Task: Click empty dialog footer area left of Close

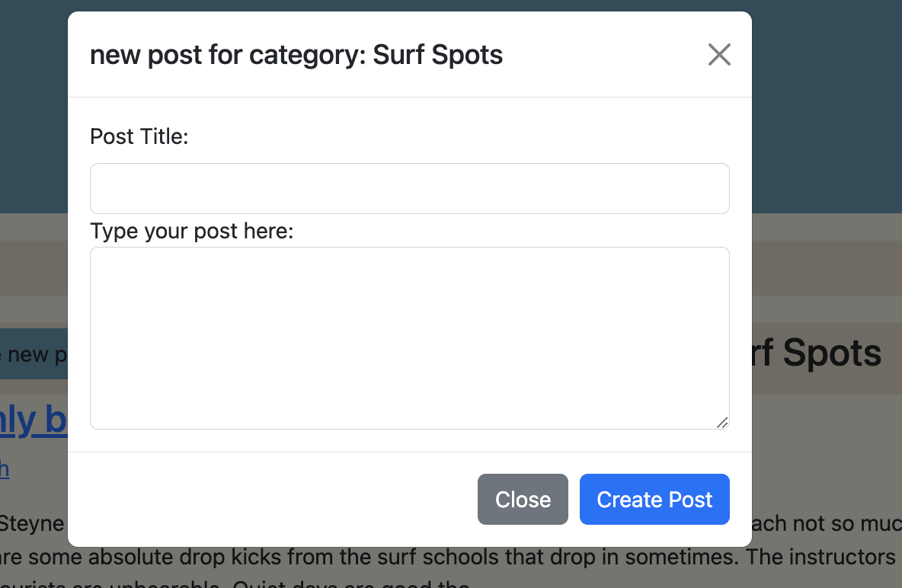Action: [267, 500]
